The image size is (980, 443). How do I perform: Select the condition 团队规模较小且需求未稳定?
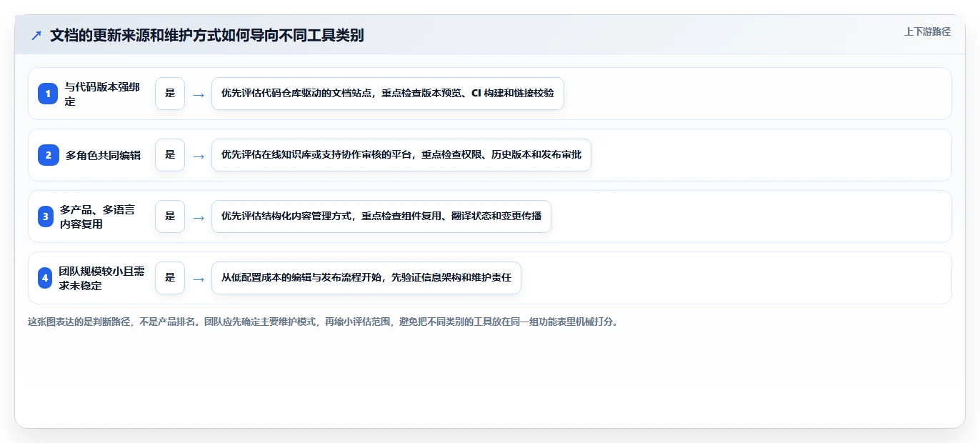point(101,278)
